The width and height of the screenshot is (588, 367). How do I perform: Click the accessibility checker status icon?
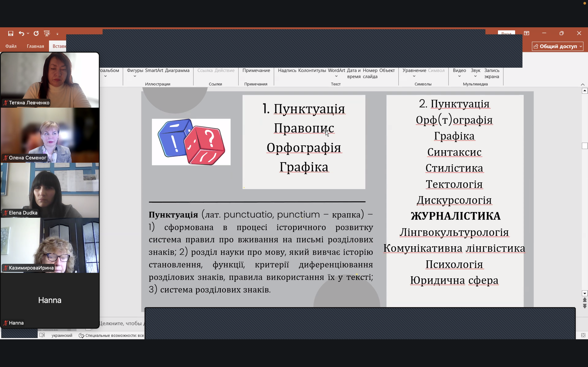coord(81,335)
